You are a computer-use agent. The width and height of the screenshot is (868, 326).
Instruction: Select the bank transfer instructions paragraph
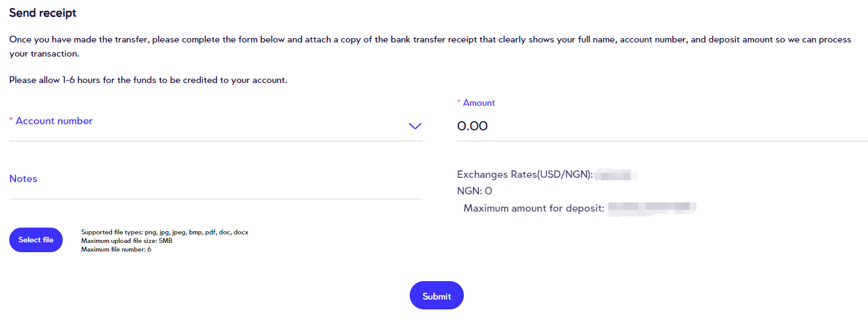point(431,47)
